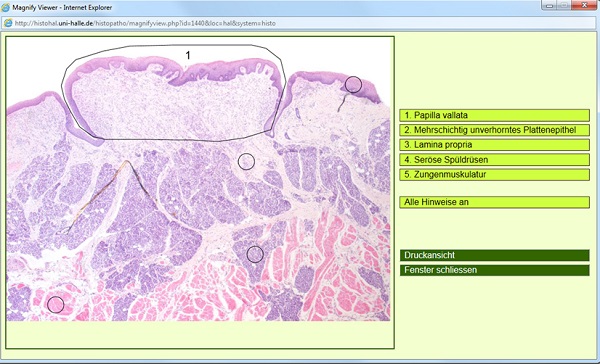
Task: Click the page icon beside the URL
Action: [x=8, y=23]
